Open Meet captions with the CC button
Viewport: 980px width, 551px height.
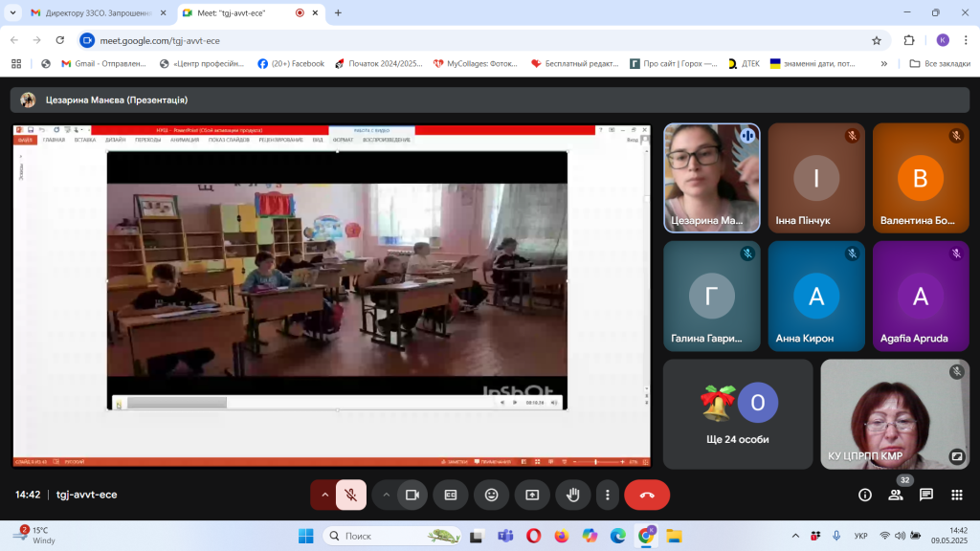(451, 495)
